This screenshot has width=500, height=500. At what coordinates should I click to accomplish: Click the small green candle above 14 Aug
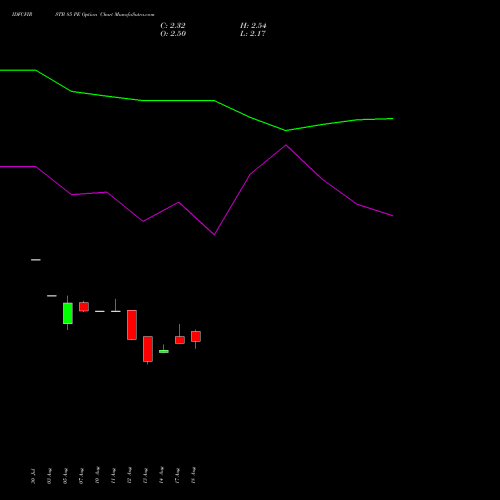[164, 351]
